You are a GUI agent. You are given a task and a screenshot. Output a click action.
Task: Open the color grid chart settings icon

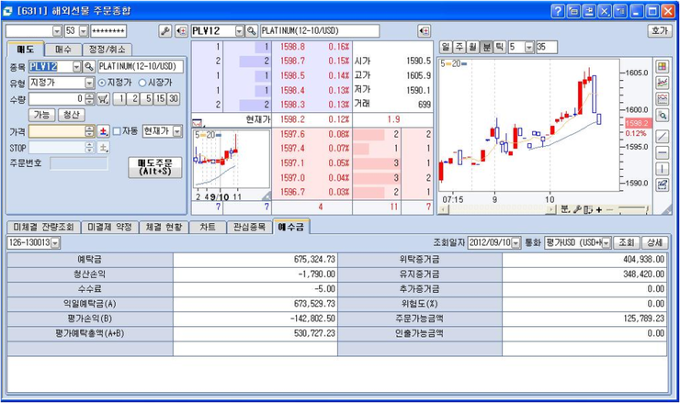[662, 67]
